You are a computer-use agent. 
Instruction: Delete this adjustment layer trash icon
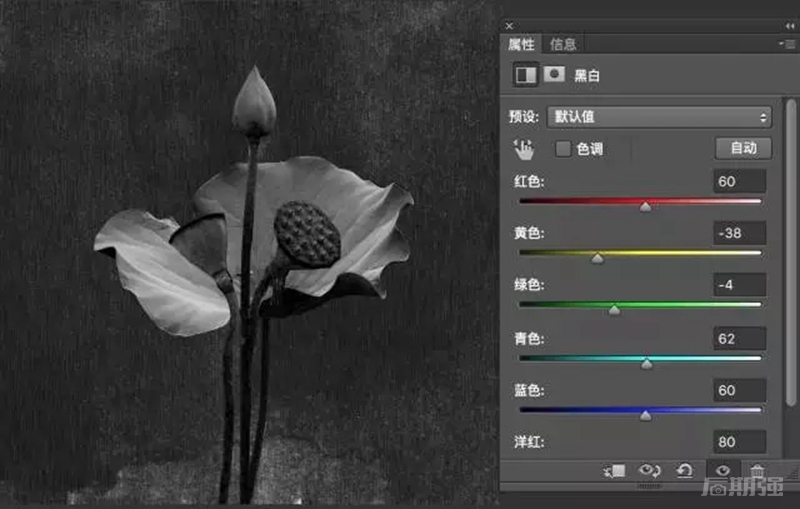point(757,470)
